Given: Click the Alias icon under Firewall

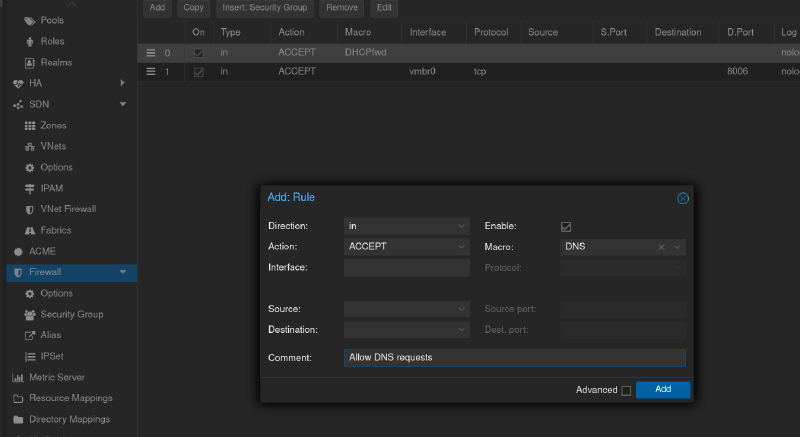Looking at the screenshot, I should (30, 335).
